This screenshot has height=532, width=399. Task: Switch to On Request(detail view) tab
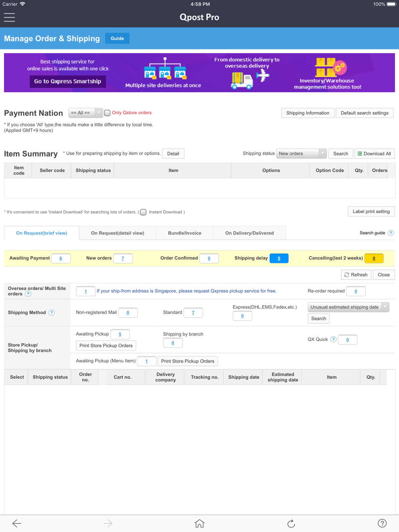[117, 233]
